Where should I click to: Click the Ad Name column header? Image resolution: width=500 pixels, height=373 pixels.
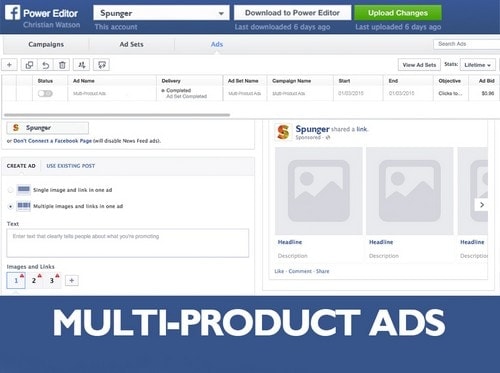point(84,81)
